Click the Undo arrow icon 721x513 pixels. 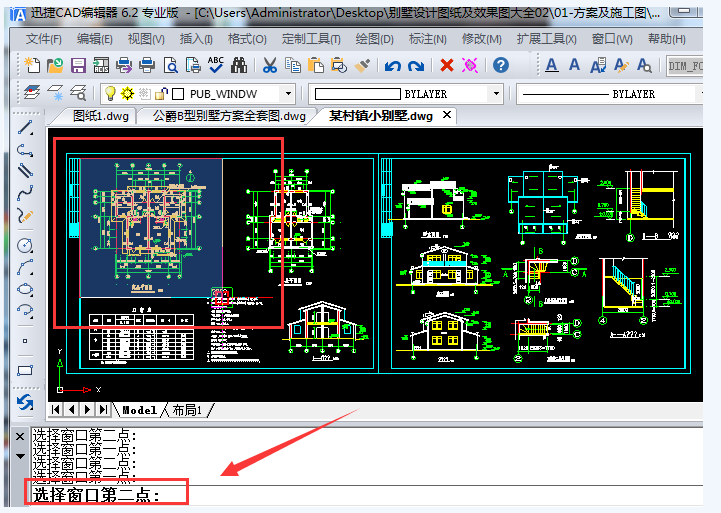[392, 65]
